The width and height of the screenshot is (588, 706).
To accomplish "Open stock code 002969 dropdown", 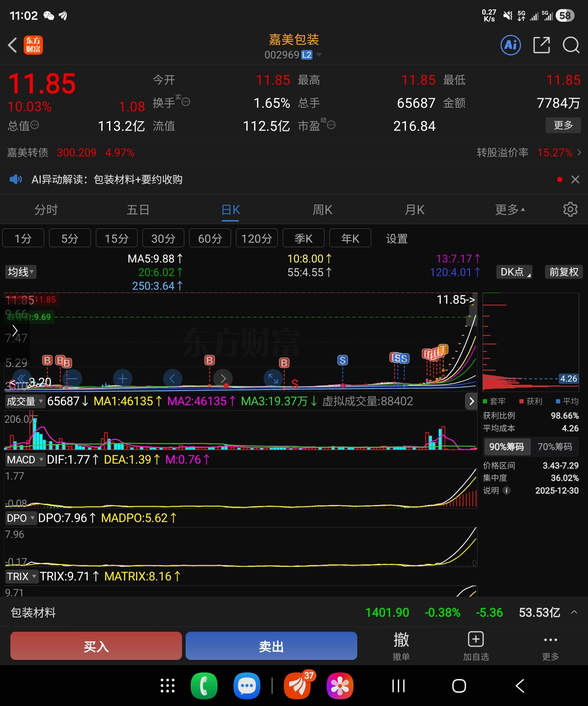I will pos(293,55).
